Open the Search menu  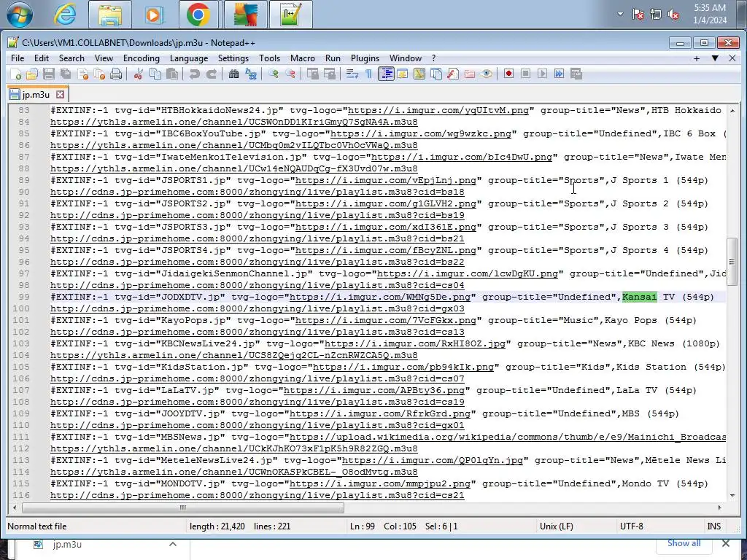pos(71,58)
